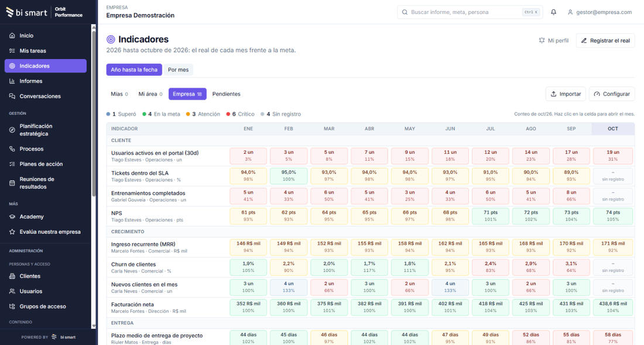Click the Procesos icon in sidebar

pos(12,149)
